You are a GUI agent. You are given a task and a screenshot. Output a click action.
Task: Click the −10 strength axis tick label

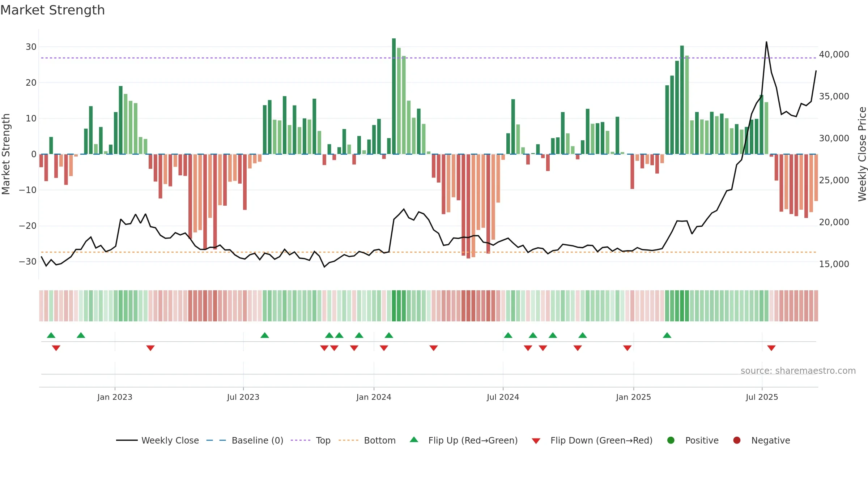28,190
